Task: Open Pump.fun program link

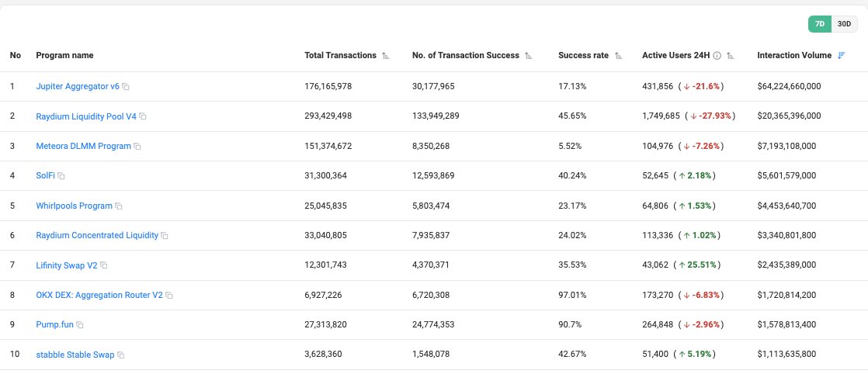Action: click(x=55, y=324)
